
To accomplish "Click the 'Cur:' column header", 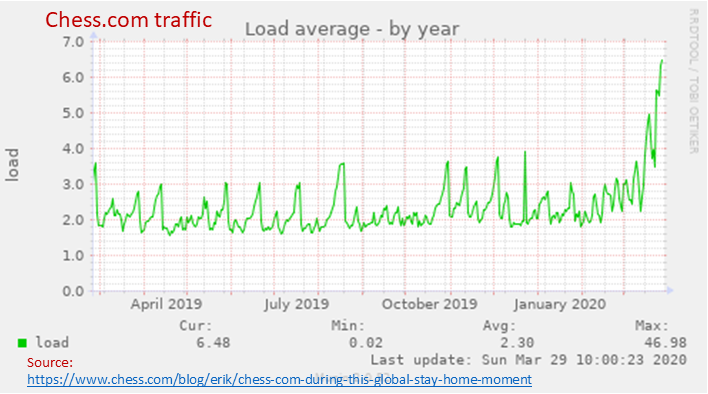I will [196, 325].
